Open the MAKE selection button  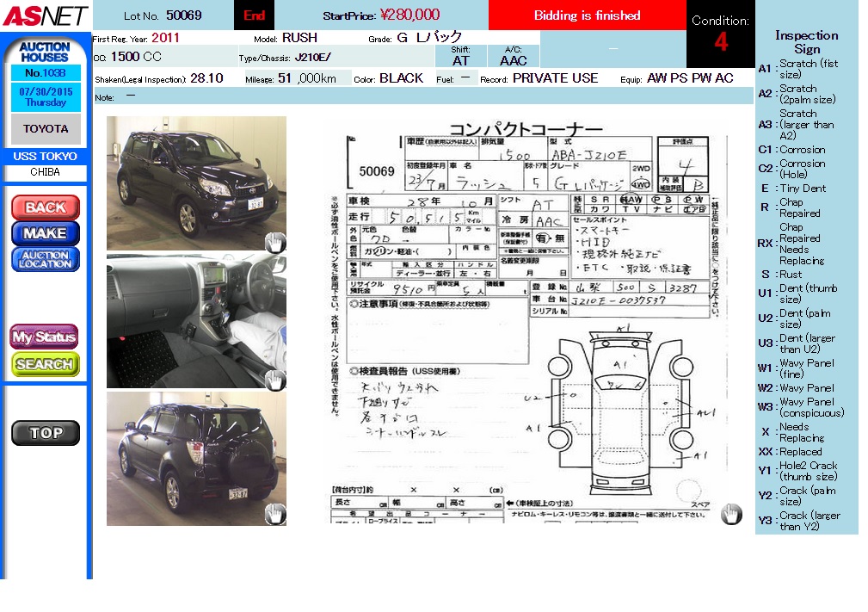[46, 233]
